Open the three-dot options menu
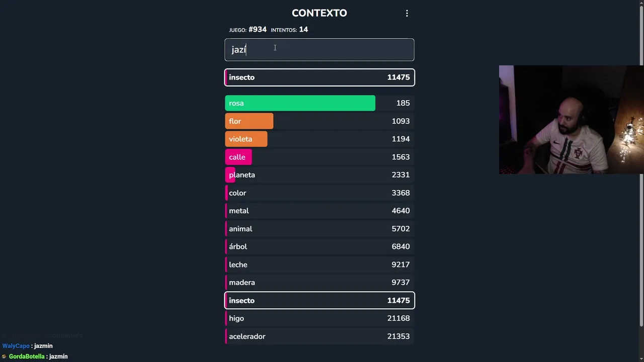 [407, 14]
